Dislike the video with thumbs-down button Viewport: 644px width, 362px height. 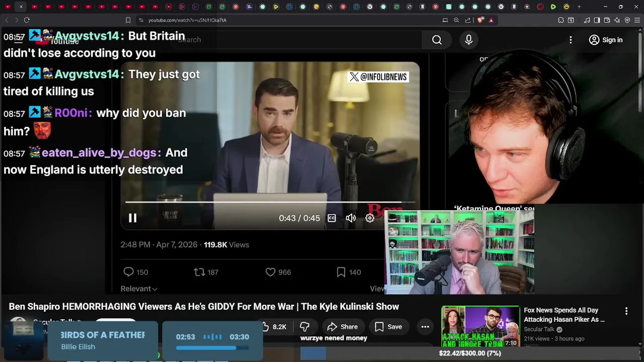coord(304,327)
